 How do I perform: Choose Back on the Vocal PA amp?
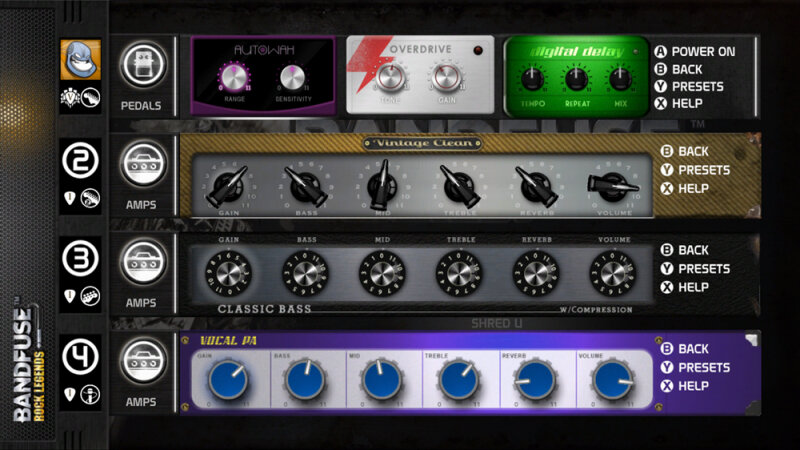693,349
